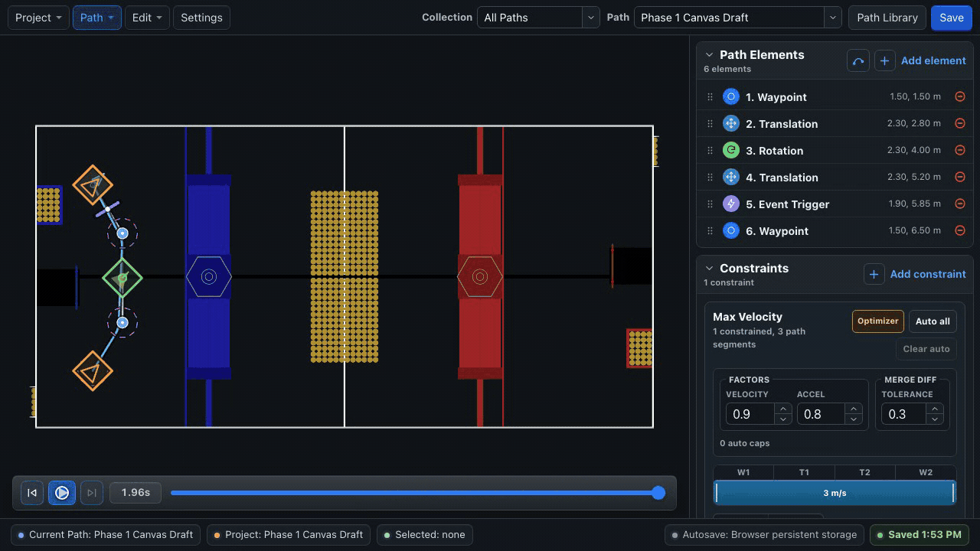Screen dimensions: 980x551
Task: Click the Autosave Browser persistent storage status
Action: [x=765, y=535]
